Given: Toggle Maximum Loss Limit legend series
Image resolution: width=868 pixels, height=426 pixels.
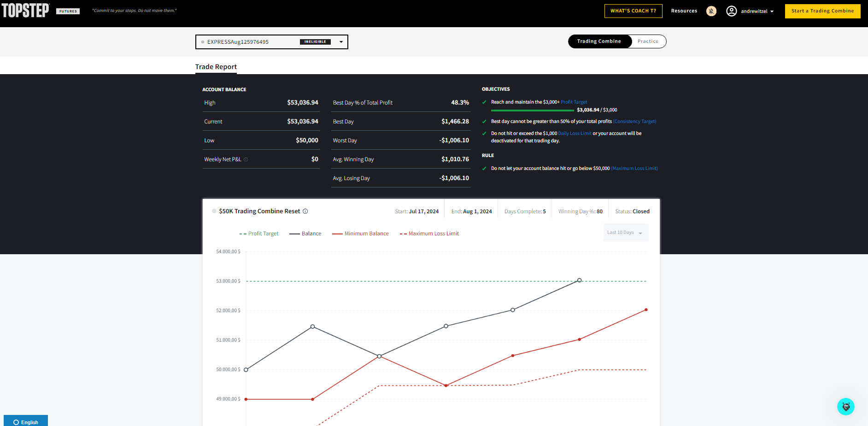Looking at the screenshot, I should (429, 233).
